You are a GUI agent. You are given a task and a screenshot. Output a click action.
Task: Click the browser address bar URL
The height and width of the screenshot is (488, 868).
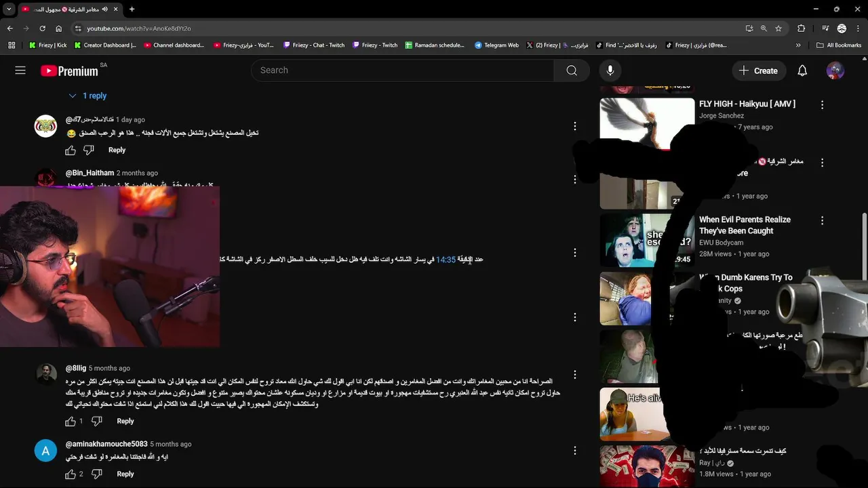(x=139, y=28)
